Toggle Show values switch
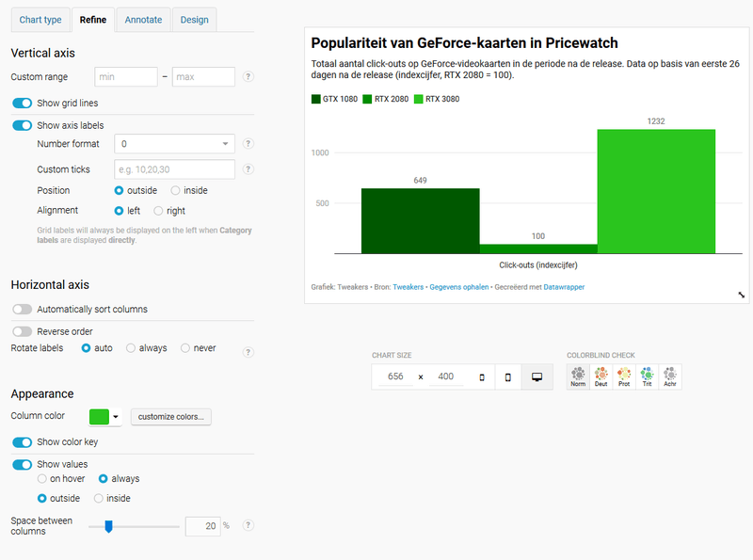753x560 pixels. pyautogui.click(x=22, y=464)
